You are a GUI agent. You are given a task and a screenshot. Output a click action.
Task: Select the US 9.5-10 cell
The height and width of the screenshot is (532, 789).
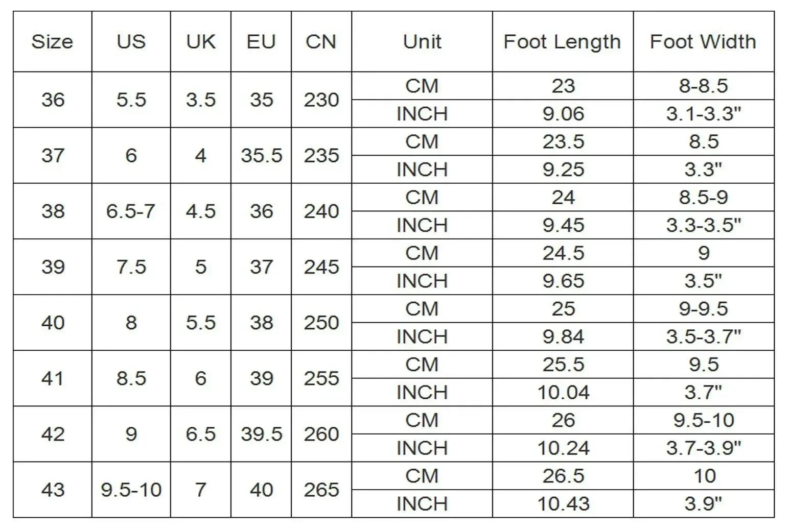pos(131,490)
